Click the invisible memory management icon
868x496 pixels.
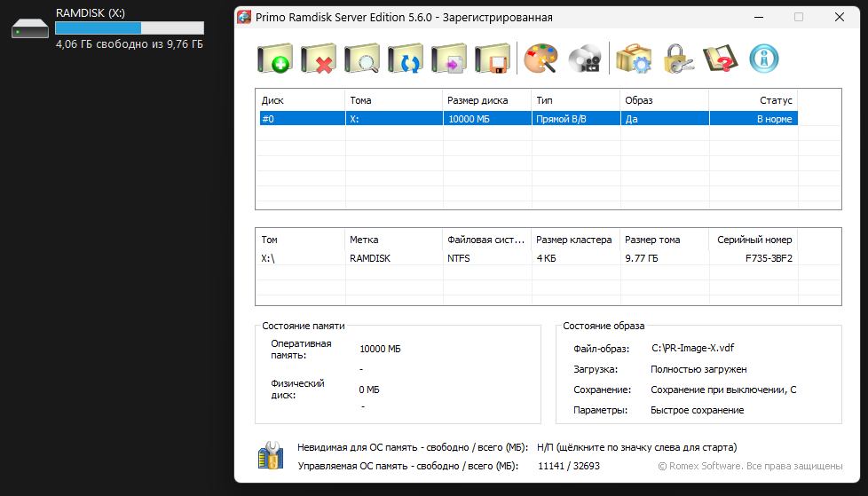[270, 455]
